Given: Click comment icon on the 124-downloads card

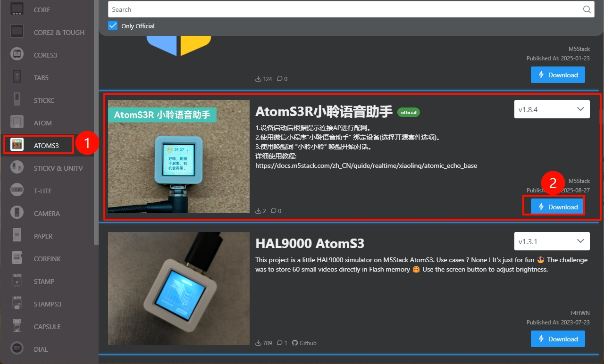Looking at the screenshot, I should click(280, 79).
